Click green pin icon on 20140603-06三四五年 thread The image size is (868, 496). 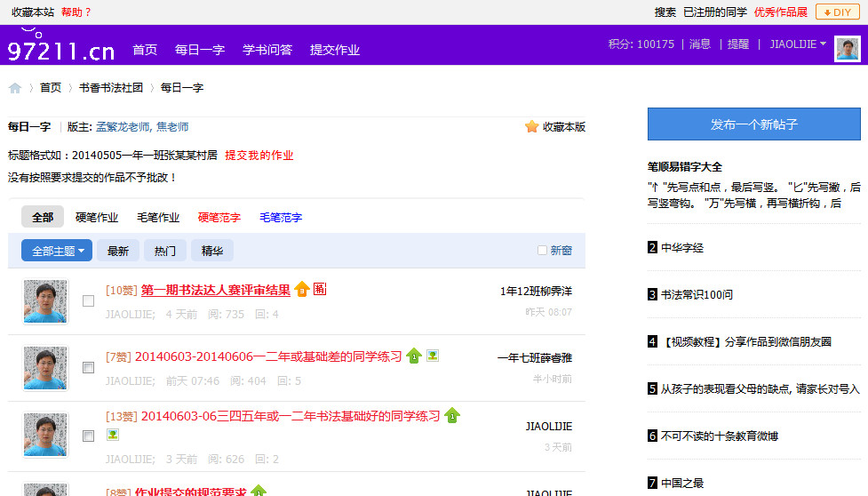pos(452,415)
